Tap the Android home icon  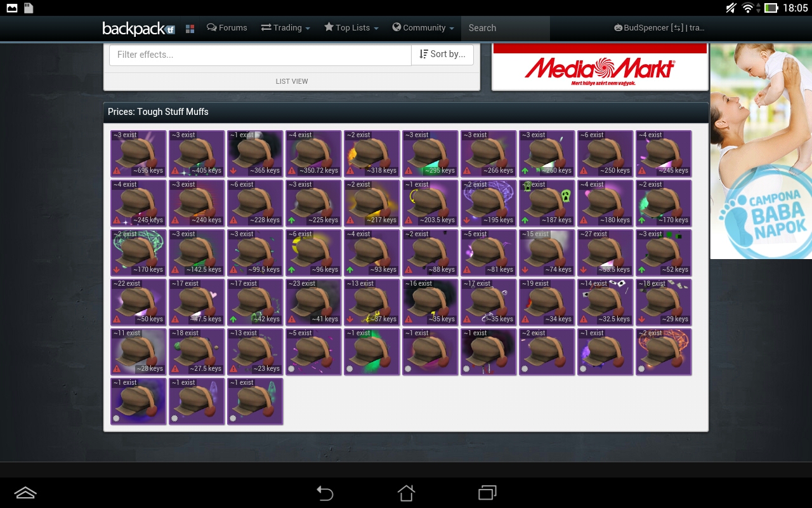click(x=406, y=493)
